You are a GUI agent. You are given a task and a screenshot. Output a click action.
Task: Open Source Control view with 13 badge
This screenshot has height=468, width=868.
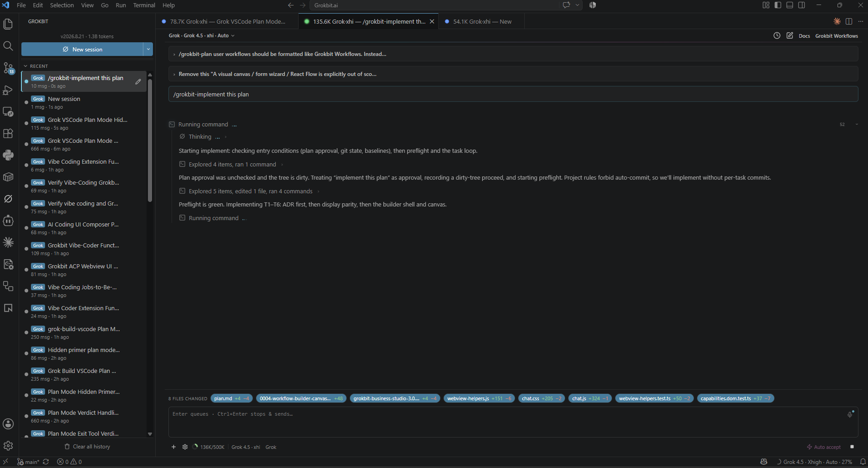coord(8,68)
